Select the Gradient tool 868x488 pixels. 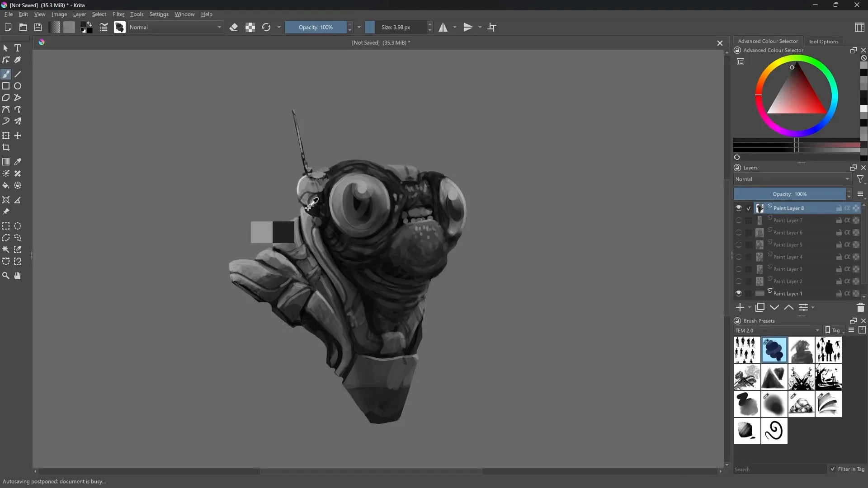click(x=6, y=162)
